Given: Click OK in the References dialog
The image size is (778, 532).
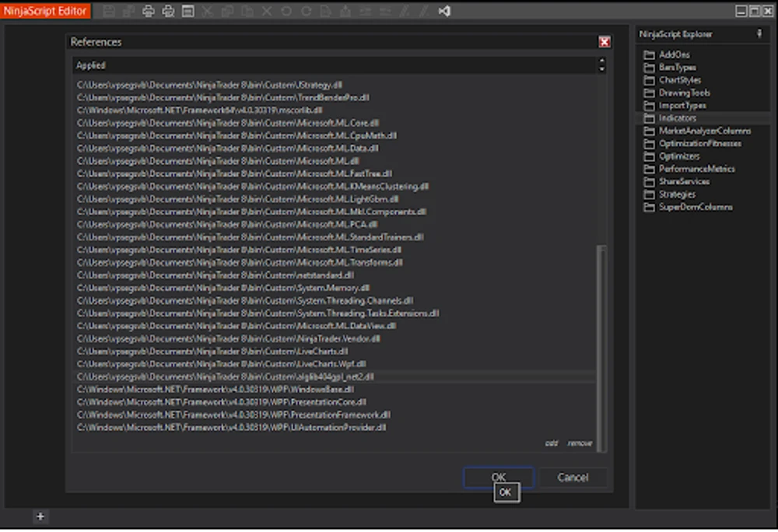Looking at the screenshot, I should point(499,477).
